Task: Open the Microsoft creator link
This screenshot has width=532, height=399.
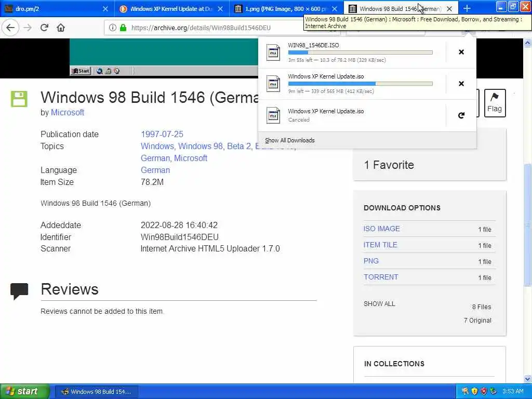Action: (x=67, y=112)
